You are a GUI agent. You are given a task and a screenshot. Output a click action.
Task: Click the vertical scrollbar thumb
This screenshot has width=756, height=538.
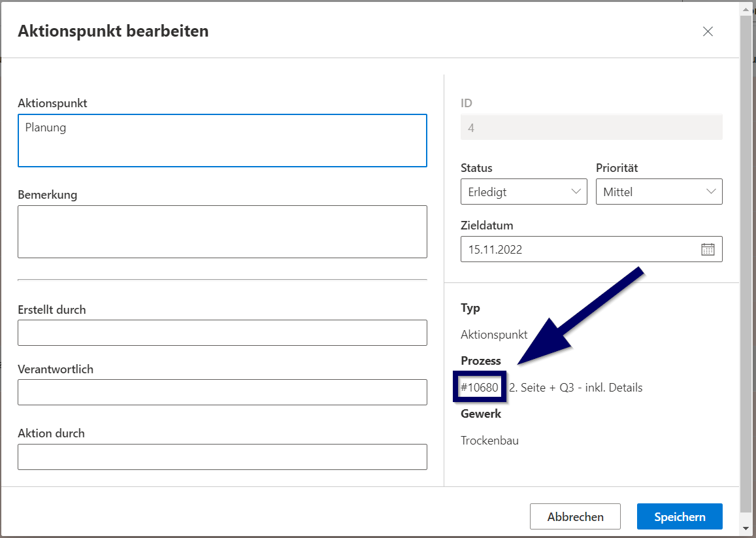(x=746, y=261)
